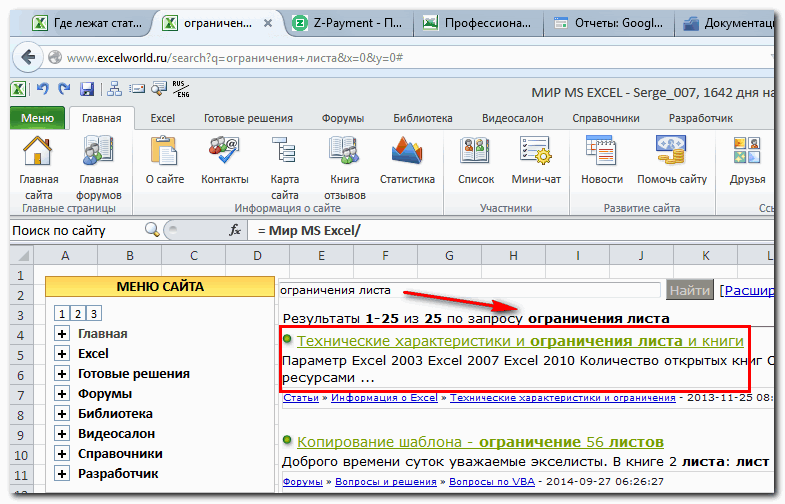Image resolution: width=785 pixels, height=504 pixels.
Task: Click the browser address bar URL
Action: point(235,58)
